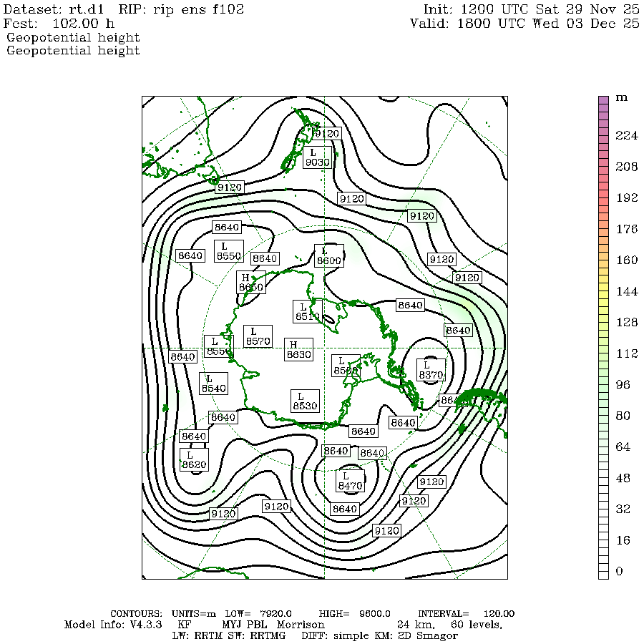Click the '224' color scale value

pos(626,135)
